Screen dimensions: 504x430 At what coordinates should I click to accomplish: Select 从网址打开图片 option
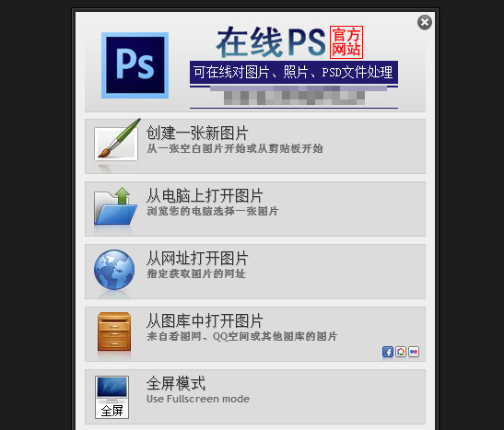click(255, 272)
